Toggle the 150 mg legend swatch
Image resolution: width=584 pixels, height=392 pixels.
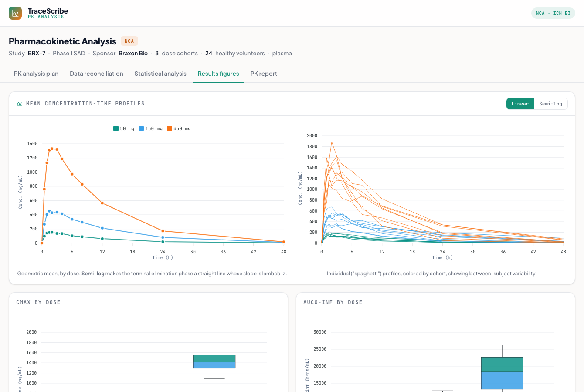(141, 128)
